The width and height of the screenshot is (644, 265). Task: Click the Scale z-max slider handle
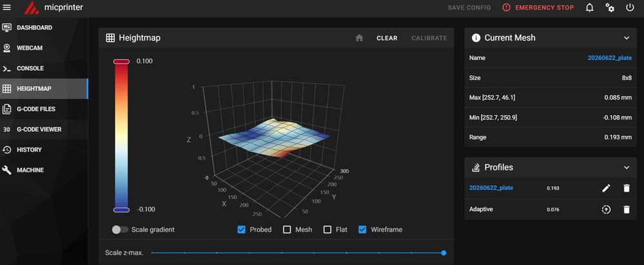pos(444,253)
